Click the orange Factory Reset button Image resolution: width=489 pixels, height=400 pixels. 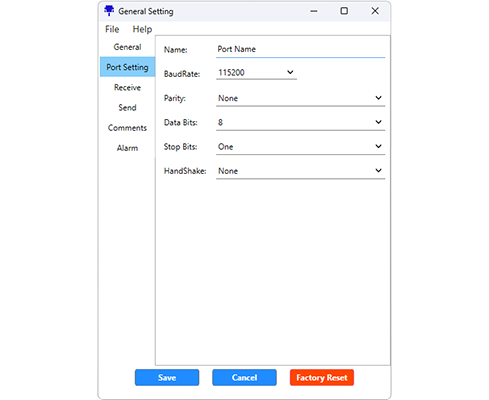(x=322, y=377)
